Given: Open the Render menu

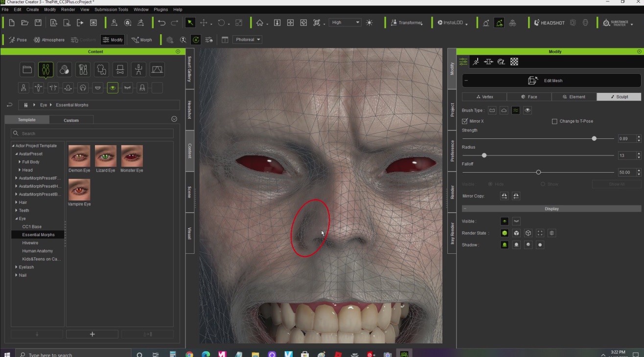Looking at the screenshot, I should click(68, 9).
